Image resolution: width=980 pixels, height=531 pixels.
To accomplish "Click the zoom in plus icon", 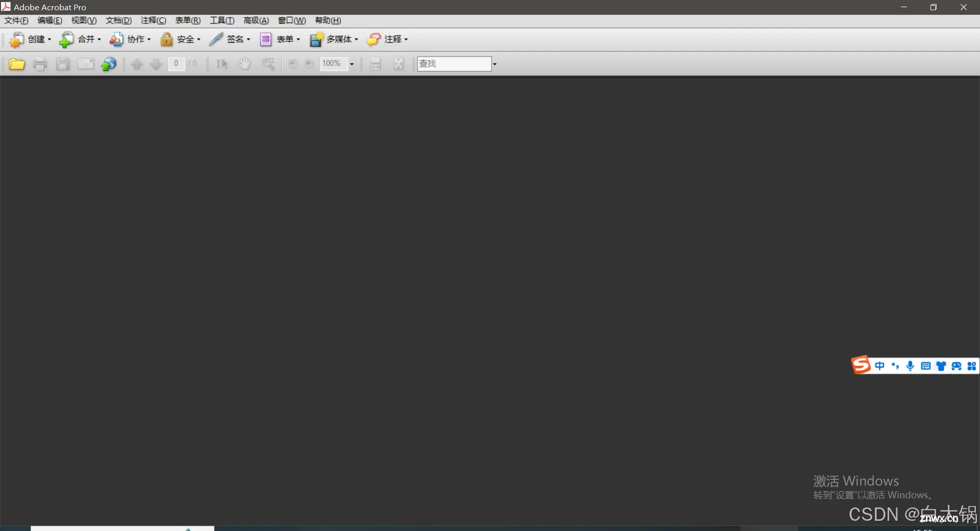I will point(309,64).
